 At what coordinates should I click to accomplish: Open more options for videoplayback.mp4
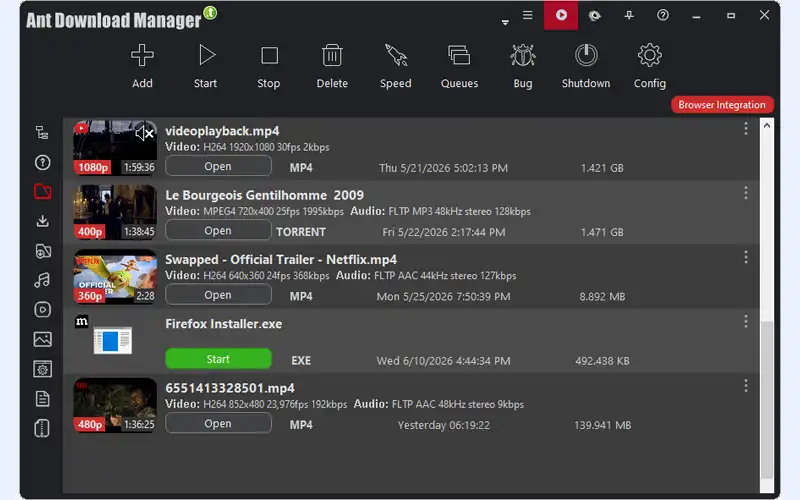pos(746,129)
